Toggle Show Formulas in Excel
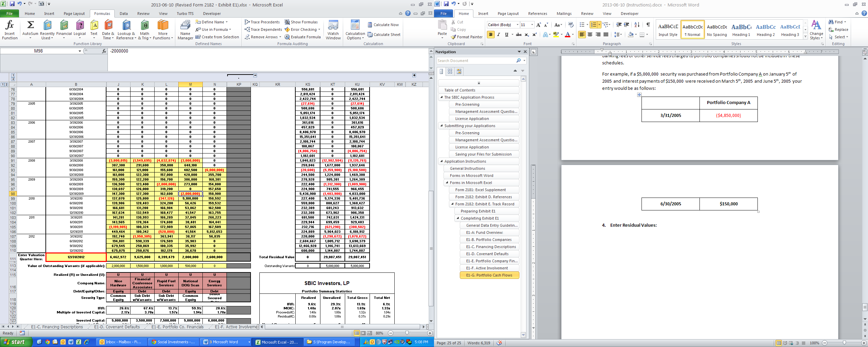Viewport: 868px width, 347px height. (x=301, y=22)
